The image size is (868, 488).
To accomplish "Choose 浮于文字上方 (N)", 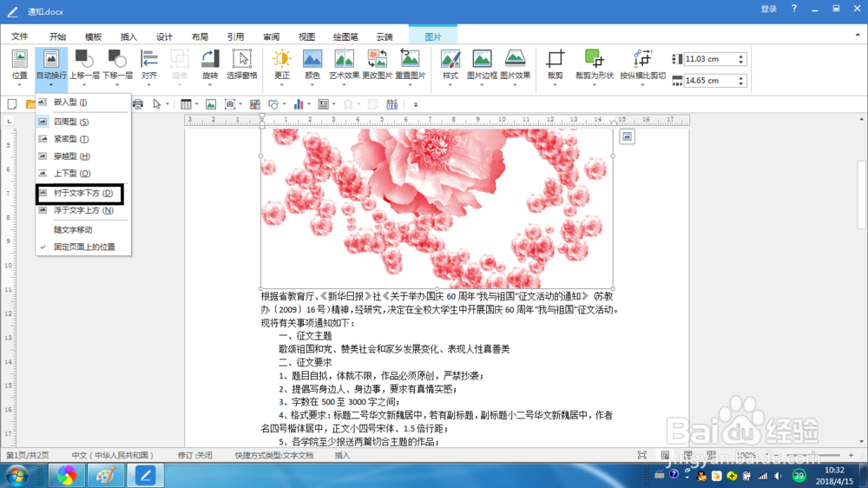I will [83, 210].
